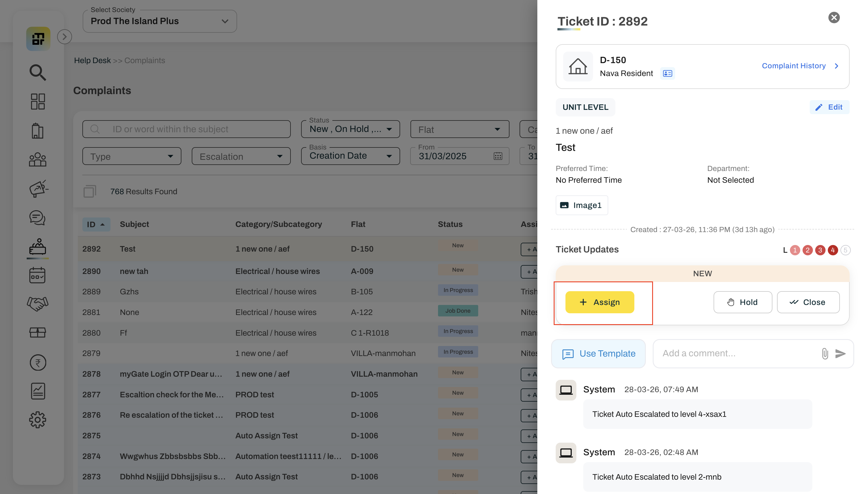The width and height of the screenshot is (868, 494).
Task: Expand sidebar with the arrow circle button
Action: tap(65, 37)
